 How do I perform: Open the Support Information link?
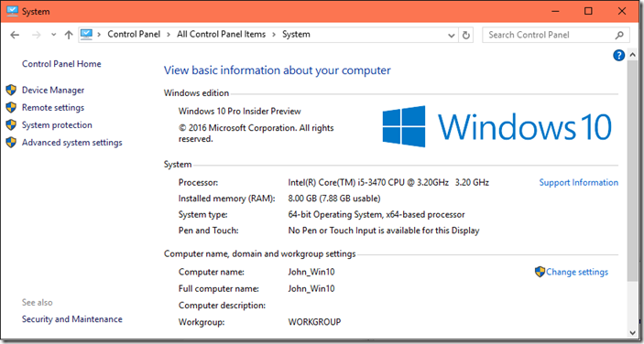click(579, 182)
